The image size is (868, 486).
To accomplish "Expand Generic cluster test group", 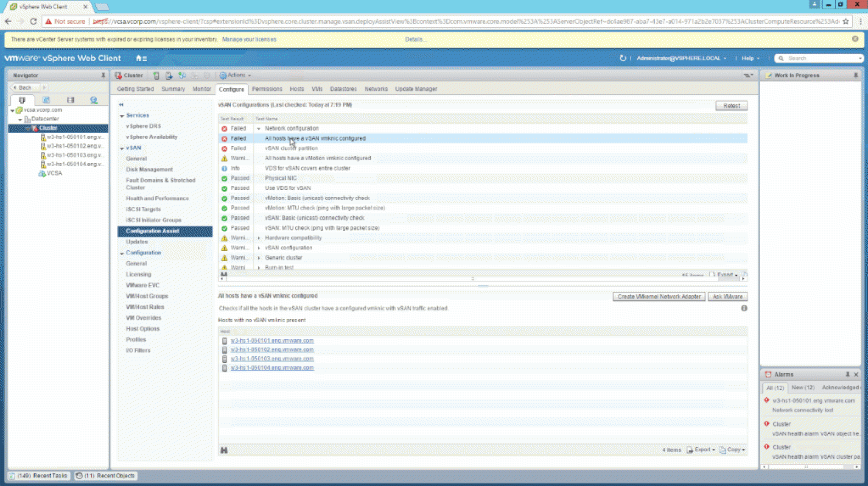I will [258, 258].
